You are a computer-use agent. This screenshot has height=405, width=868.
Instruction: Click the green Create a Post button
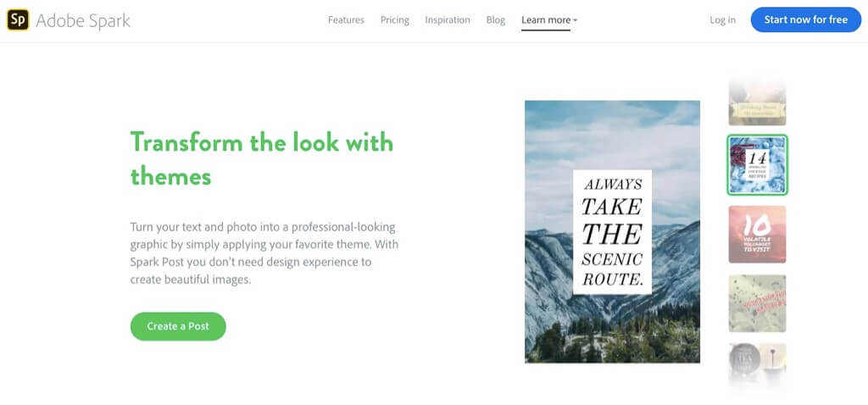pos(178,326)
